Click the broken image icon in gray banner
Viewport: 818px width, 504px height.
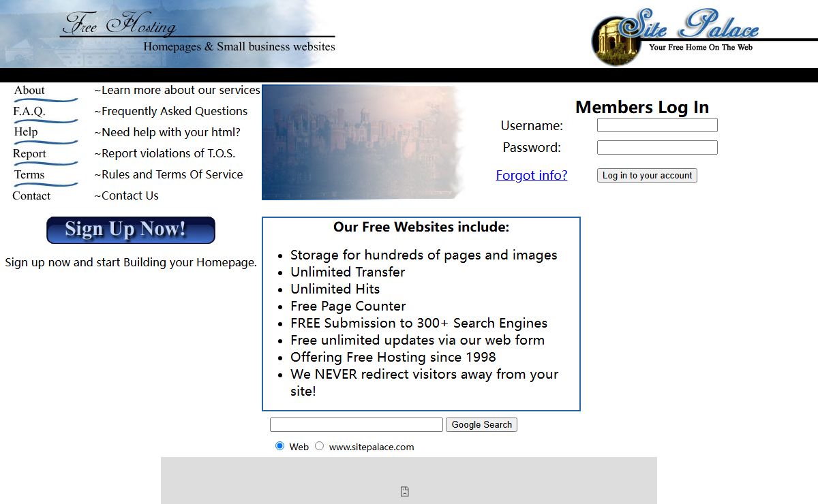[404, 492]
